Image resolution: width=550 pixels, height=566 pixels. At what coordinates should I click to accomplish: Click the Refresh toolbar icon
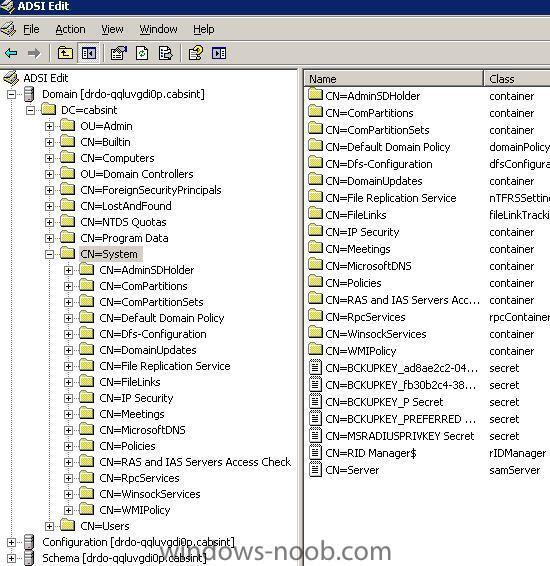[142, 53]
